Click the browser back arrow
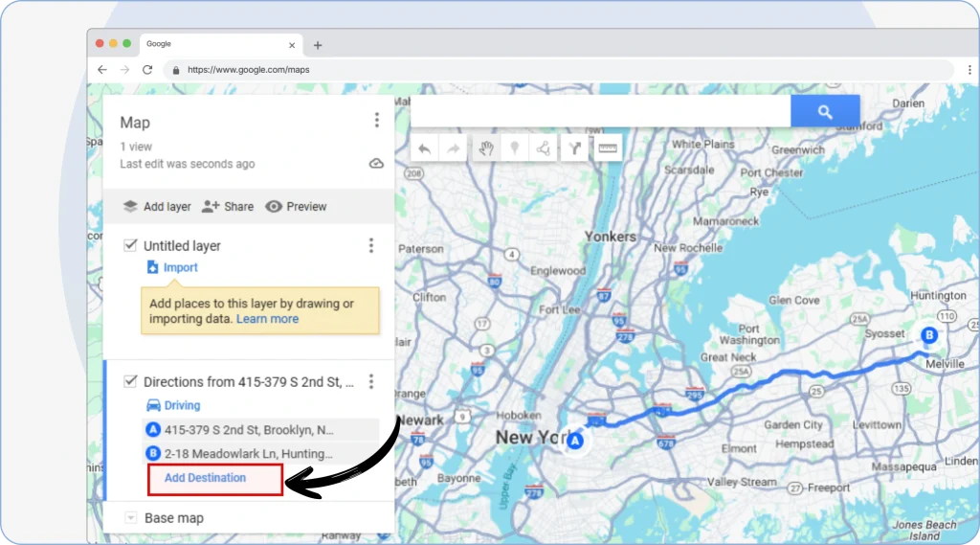The height and width of the screenshot is (545, 980). tap(101, 70)
